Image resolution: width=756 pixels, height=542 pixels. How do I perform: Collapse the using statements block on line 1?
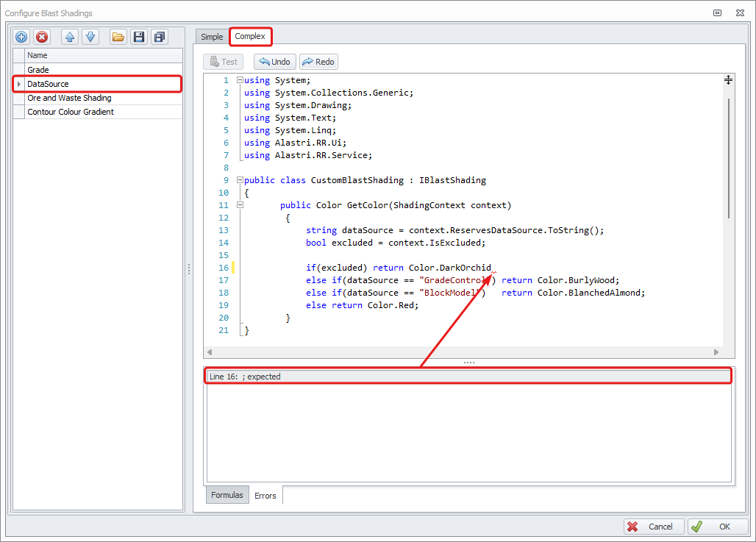pyautogui.click(x=240, y=80)
